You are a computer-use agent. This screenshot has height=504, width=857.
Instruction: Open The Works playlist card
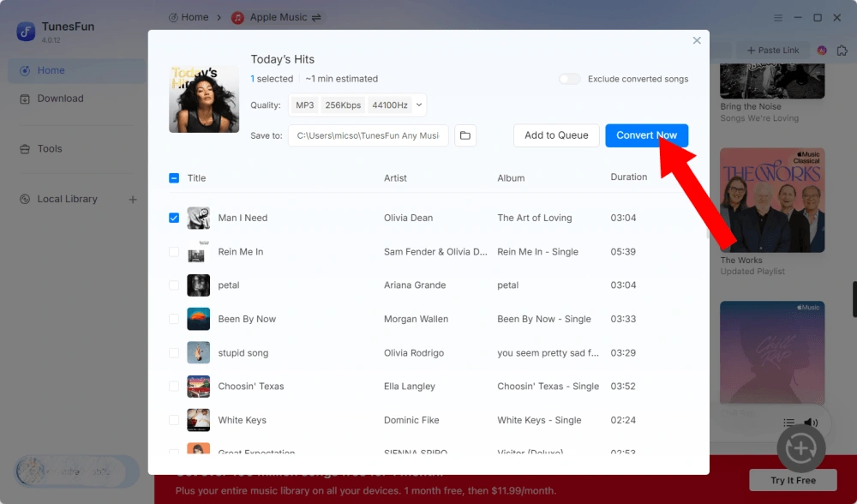pos(772,200)
